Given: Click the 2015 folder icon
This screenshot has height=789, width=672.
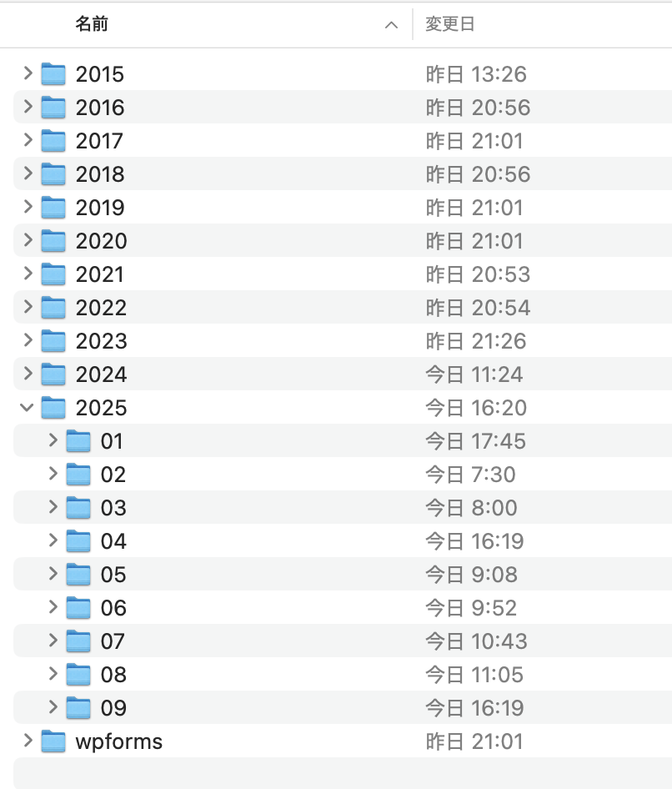Looking at the screenshot, I should tap(53, 74).
